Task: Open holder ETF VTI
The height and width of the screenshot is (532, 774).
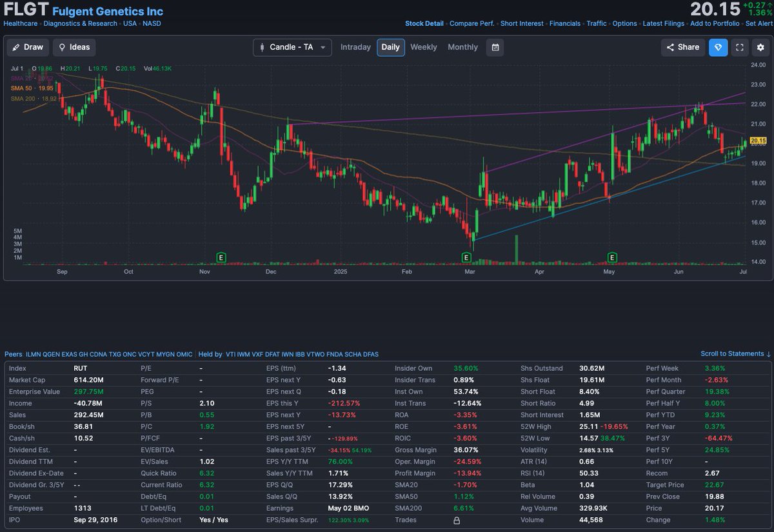Action: pyautogui.click(x=231, y=355)
